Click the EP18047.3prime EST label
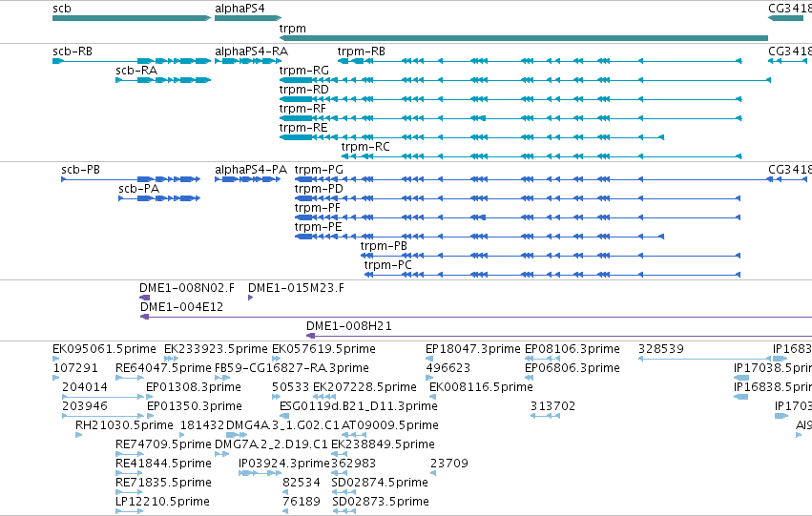The height and width of the screenshot is (516, 812). pyautogui.click(x=473, y=349)
